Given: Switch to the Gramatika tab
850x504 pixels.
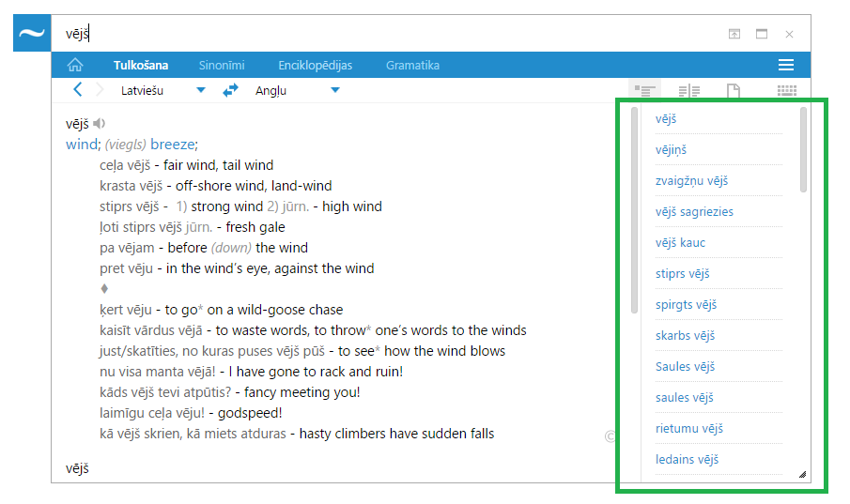Looking at the screenshot, I should point(412,66).
